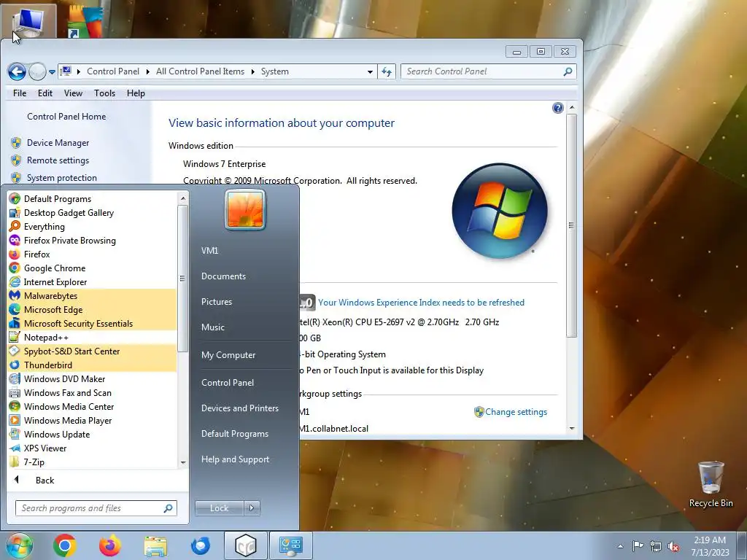
Task: Expand the All Control Panel Items breadcrumb arrow
Action: tap(252, 71)
